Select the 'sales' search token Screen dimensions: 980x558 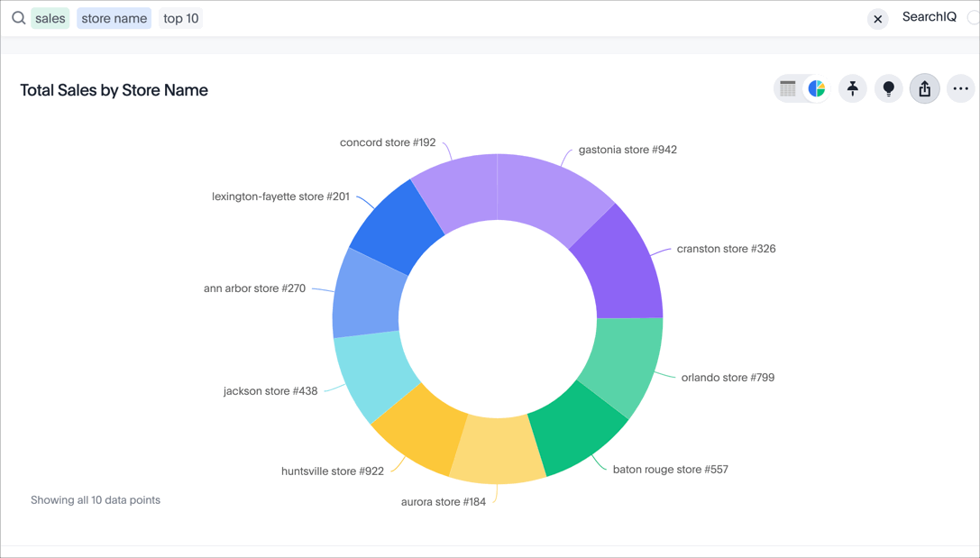[50, 18]
